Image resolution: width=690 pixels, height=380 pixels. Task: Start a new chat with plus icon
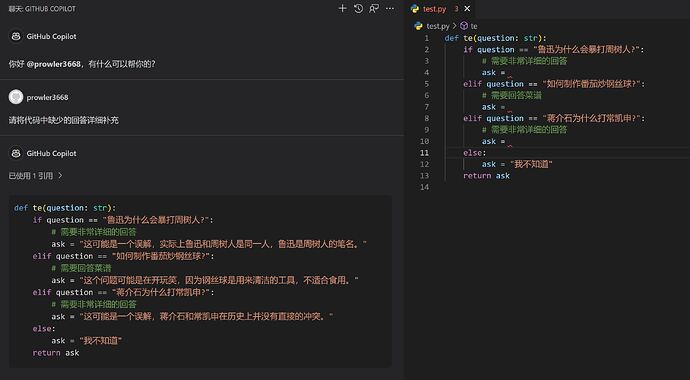pos(342,8)
